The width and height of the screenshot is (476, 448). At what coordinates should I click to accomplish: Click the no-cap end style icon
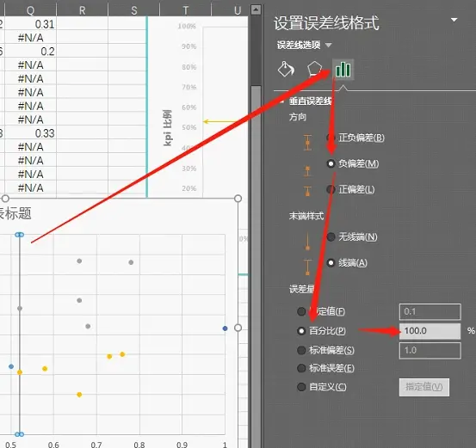coord(307,242)
